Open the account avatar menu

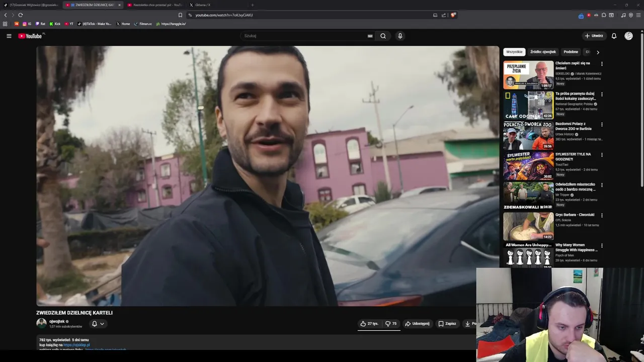(x=628, y=36)
